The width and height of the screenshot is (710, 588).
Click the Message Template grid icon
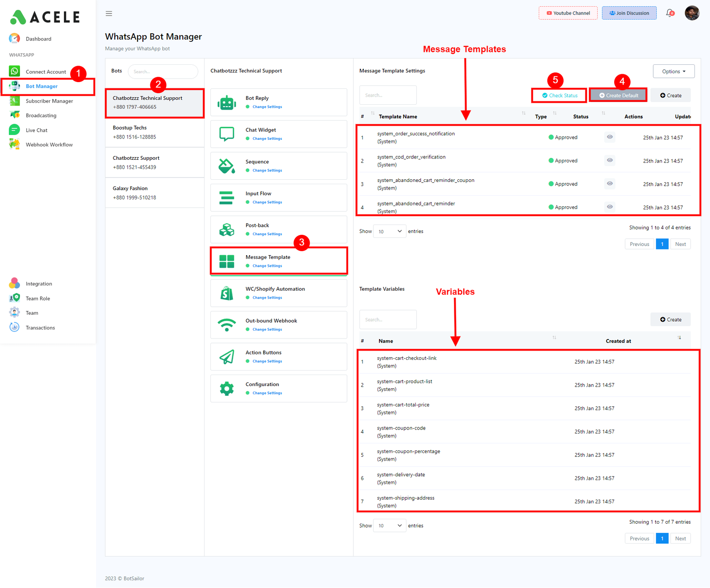pos(227,261)
